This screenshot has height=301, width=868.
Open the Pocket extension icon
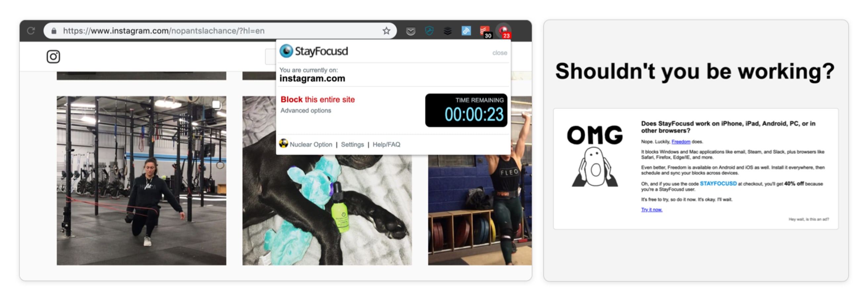click(411, 31)
